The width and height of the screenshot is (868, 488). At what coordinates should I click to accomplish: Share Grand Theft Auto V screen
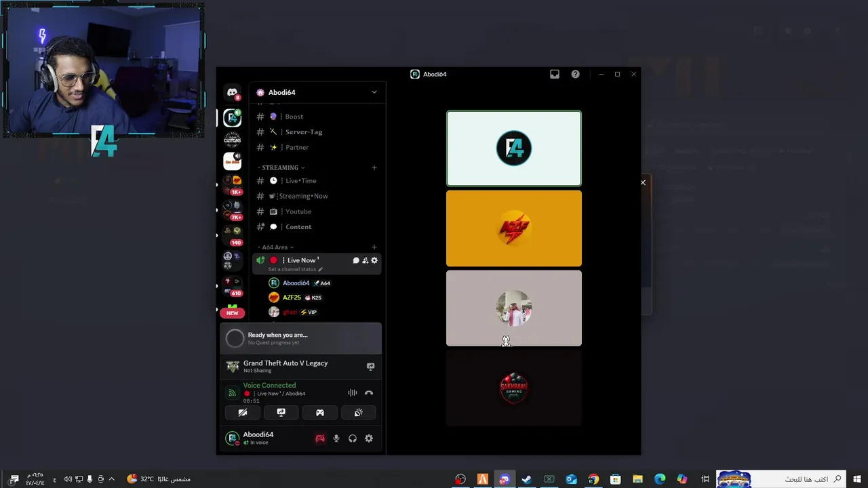370,367
